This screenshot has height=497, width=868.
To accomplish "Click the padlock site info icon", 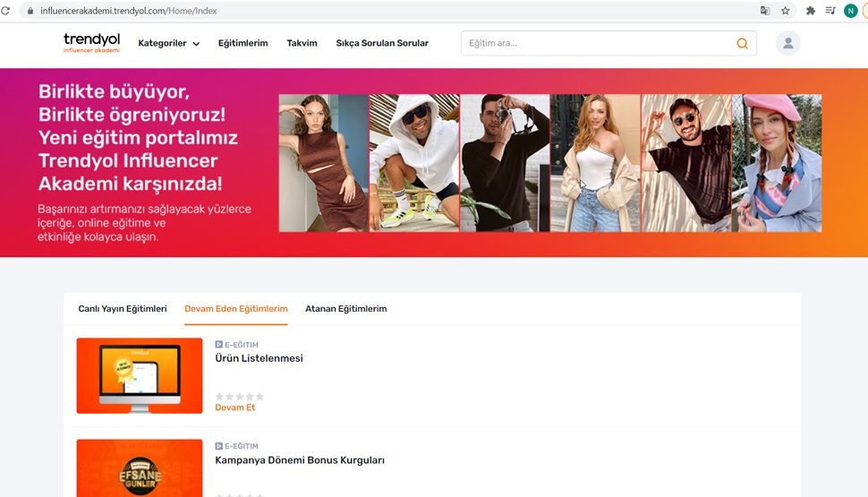I will coord(30,11).
